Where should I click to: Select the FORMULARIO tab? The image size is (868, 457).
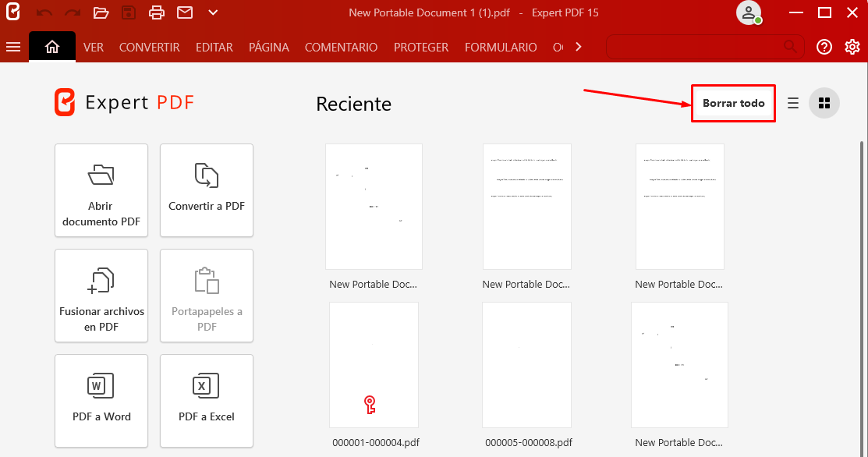[x=501, y=48]
